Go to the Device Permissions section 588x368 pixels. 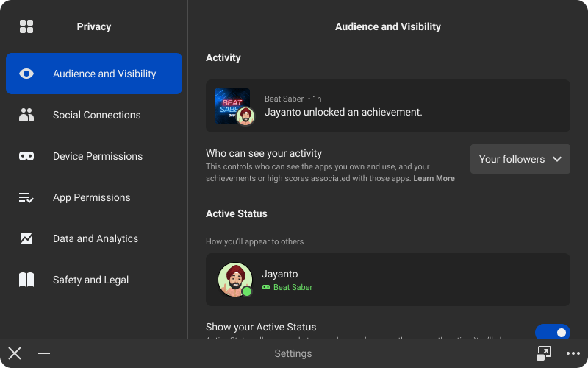point(94,156)
